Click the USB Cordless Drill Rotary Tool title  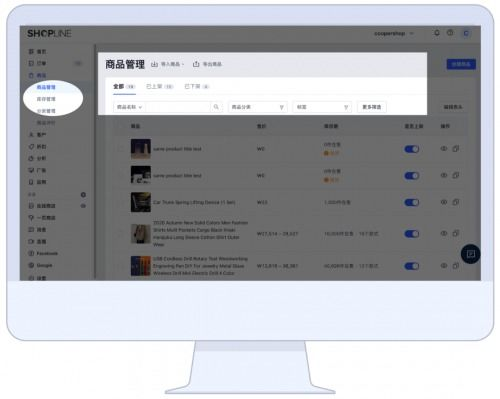pos(200,266)
